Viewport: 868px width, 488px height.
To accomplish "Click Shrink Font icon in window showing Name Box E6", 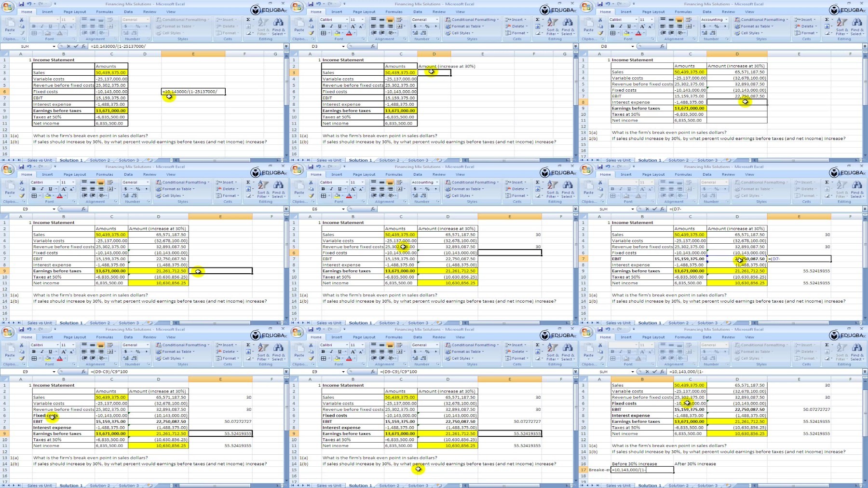I will 361,189.
